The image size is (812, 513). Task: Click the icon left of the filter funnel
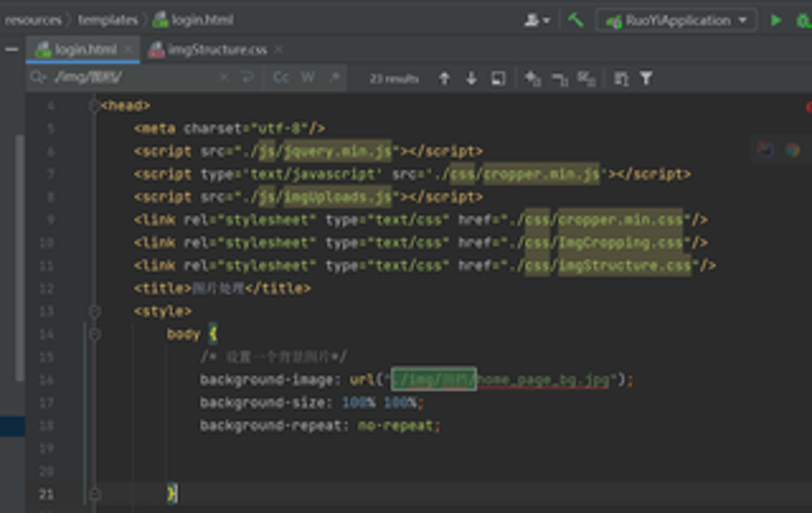[x=621, y=78]
